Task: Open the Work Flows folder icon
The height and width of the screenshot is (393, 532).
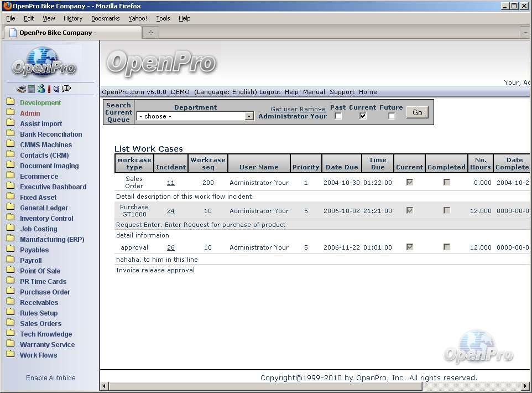Action: [10, 355]
